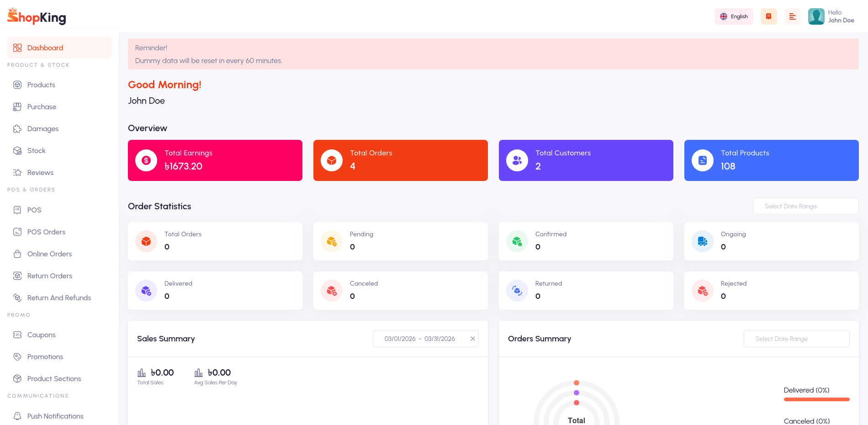Click the ShopKing logo
Screen dimensions: 868x425
[37, 16]
